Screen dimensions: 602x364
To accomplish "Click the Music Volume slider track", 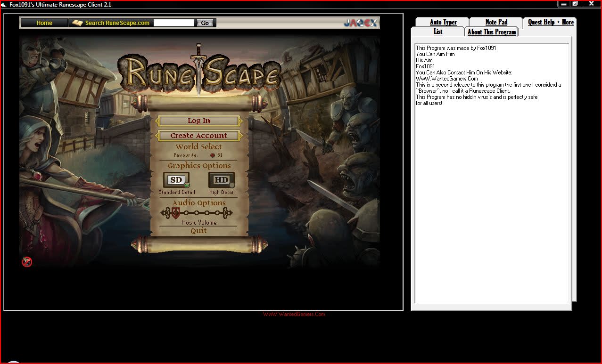I will [197, 213].
